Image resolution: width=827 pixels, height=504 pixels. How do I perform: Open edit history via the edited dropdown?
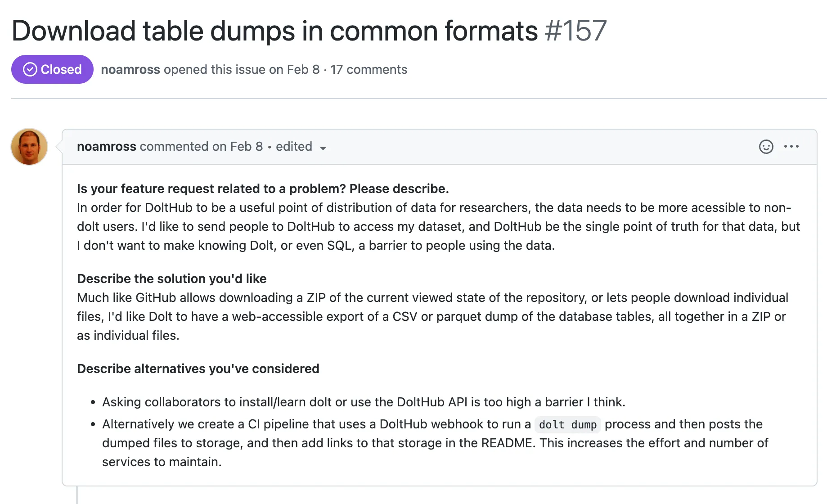point(294,147)
